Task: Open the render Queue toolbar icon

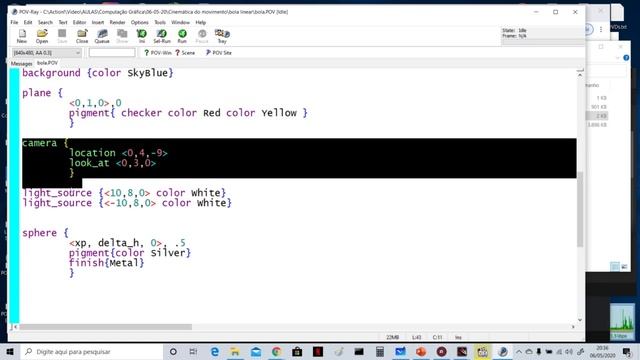Action: (x=102, y=36)
